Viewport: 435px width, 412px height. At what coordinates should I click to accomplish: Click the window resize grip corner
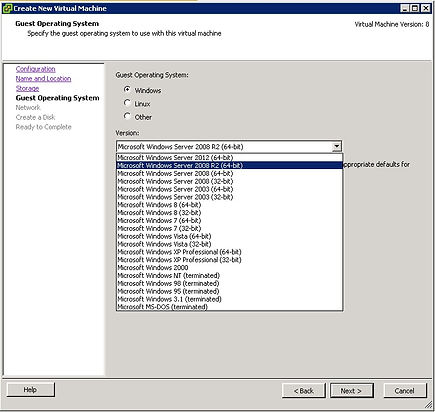429,405
